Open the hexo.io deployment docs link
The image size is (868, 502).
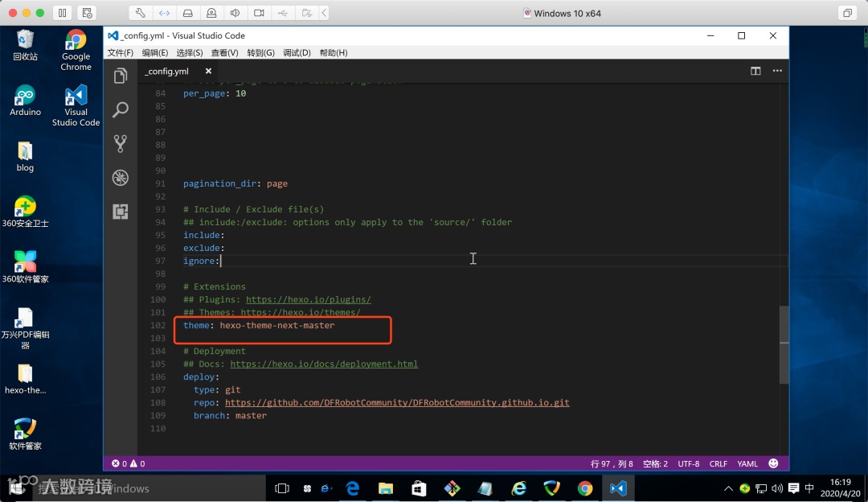pos(324,364)
